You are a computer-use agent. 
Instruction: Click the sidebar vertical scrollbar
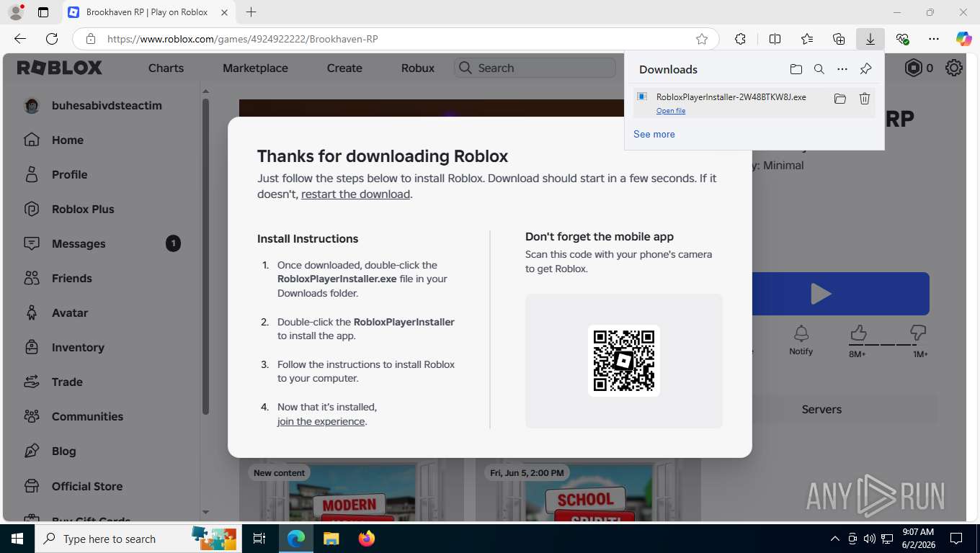pyautogui.click(x=205, y=256)
